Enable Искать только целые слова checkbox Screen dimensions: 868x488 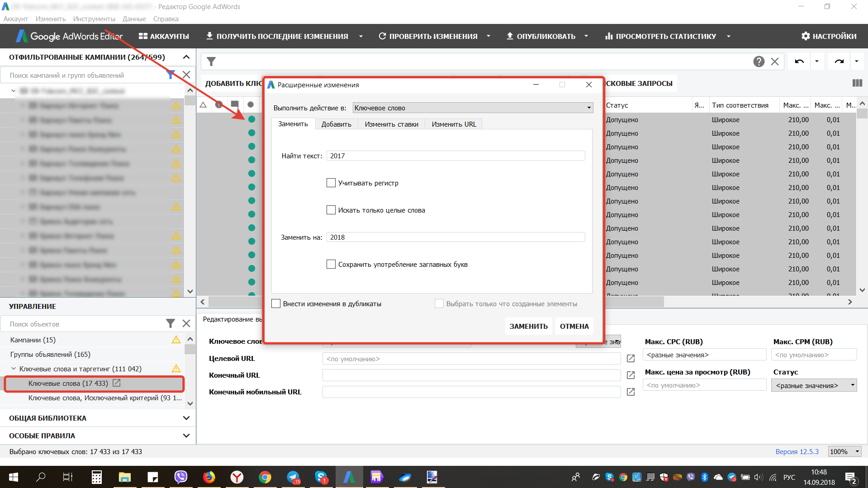[331, 210]
